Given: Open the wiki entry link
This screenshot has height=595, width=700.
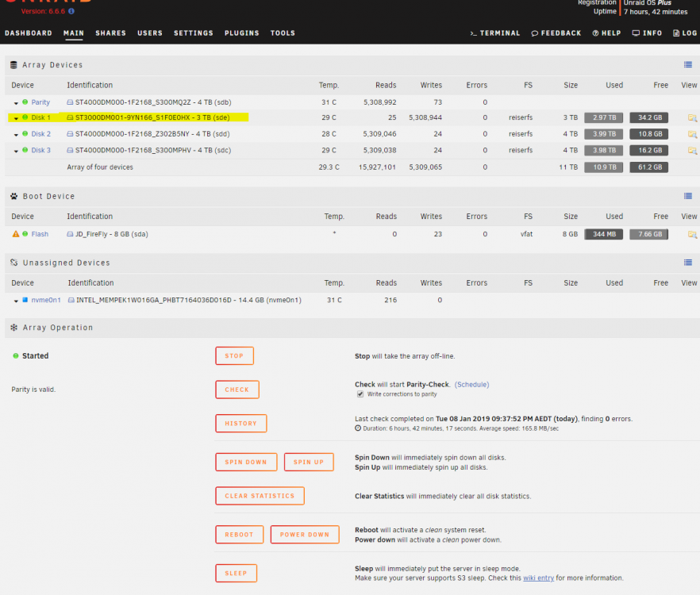Looking at the screenshot, I should [538, 578].
